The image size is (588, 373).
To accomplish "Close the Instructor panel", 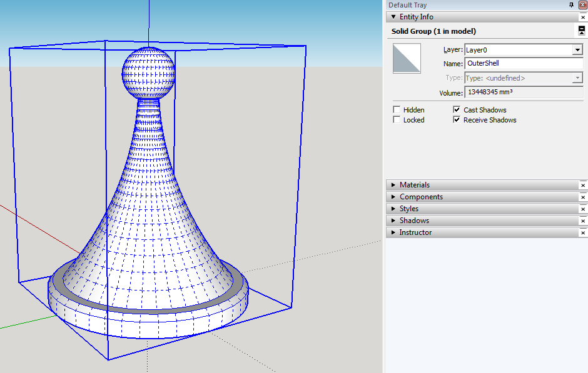I will 583,232.
